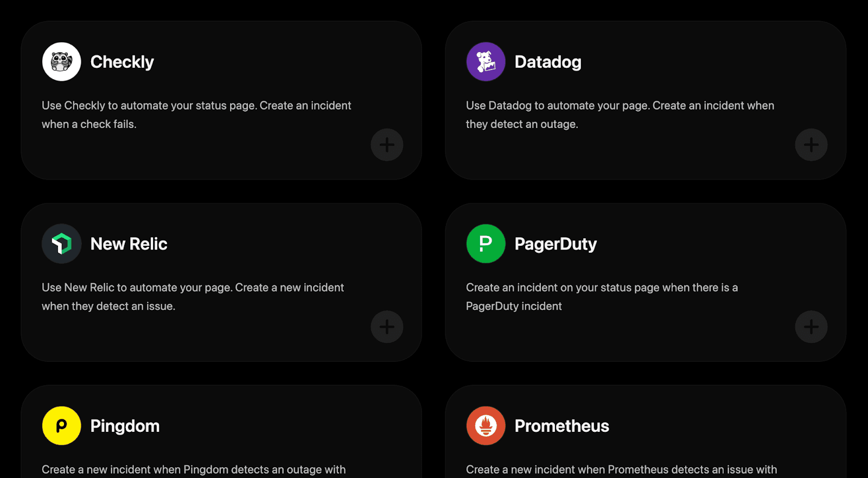Click the orange Prometheus flame logo
Screen dimensions: 868x478
coord(486,426)
